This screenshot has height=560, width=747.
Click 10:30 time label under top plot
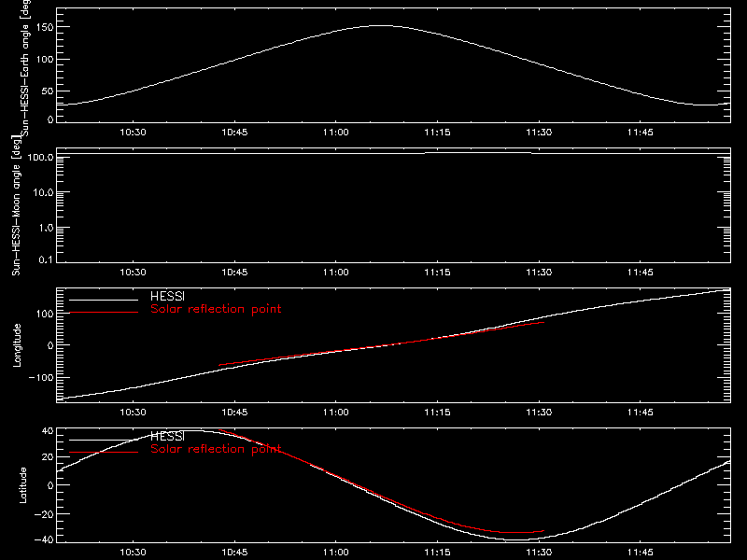(133, 133)
